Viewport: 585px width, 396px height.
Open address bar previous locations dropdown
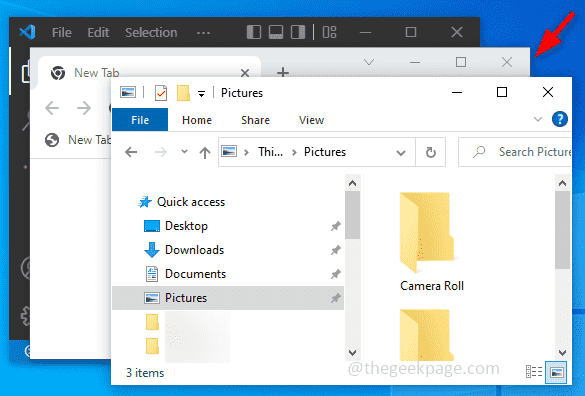pos(401,153)
